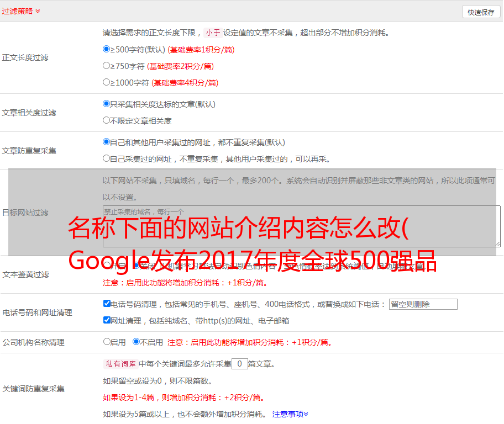504x424 pixels.
Task: Collapse the 过滤策略 section header
Action: click(21, 11)
